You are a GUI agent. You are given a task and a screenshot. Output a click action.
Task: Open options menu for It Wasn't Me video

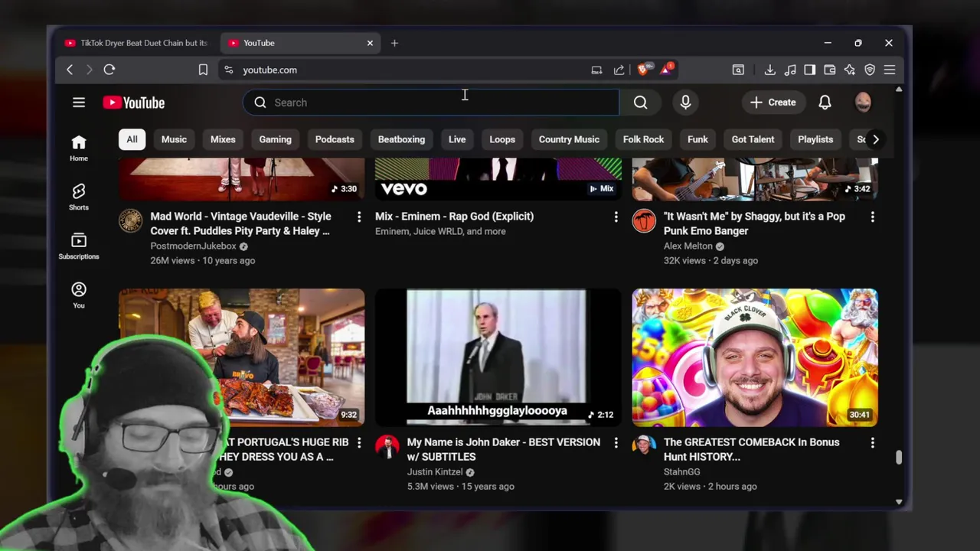pyautogui.click(x=872, y=217)
